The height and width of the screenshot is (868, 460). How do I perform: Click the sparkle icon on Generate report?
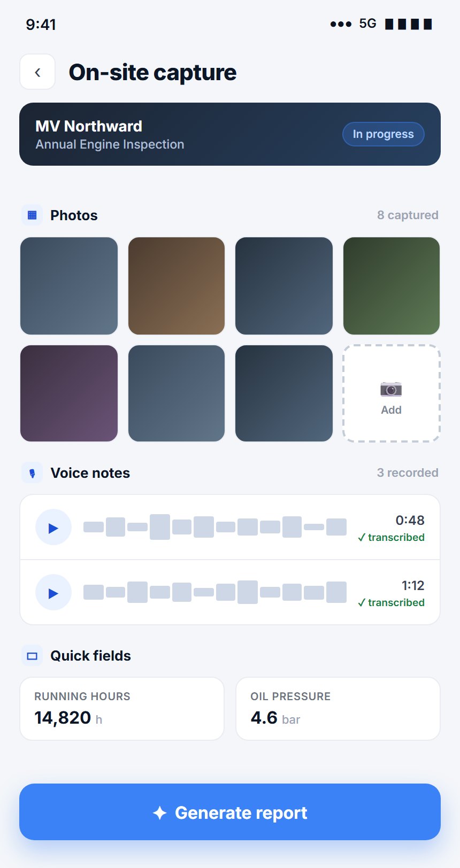pos(160,813)
